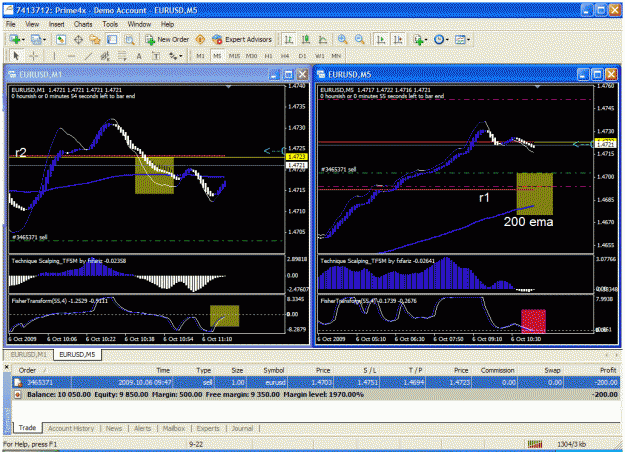Select the Cursor arrow tool
The height and width of the screenshot is (452, 625).
pyautogui.click(x=16, y=56)
